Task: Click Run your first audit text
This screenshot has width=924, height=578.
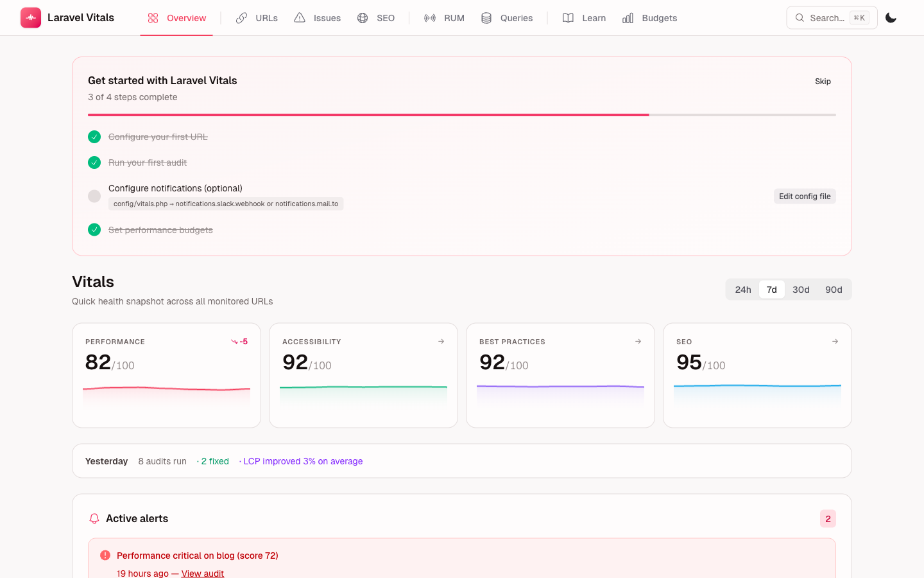Action: click(x=148, y=162)
